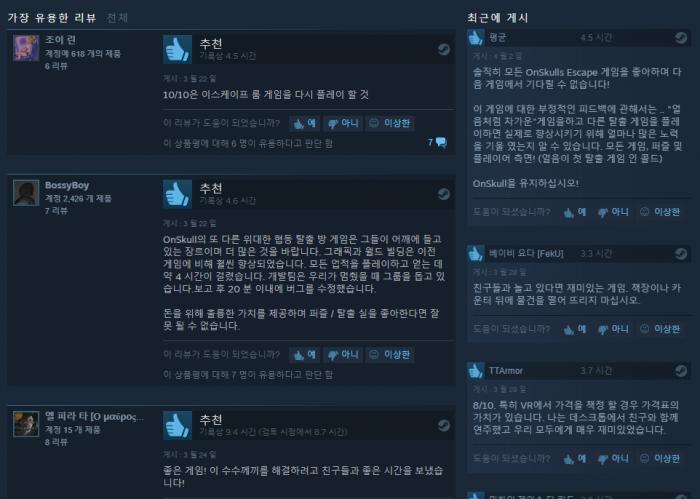Screen dimensions: 700x499
Task: Click the thumbs-up recommend icon on 조이 린's review
Action: (x=177, y=49)
